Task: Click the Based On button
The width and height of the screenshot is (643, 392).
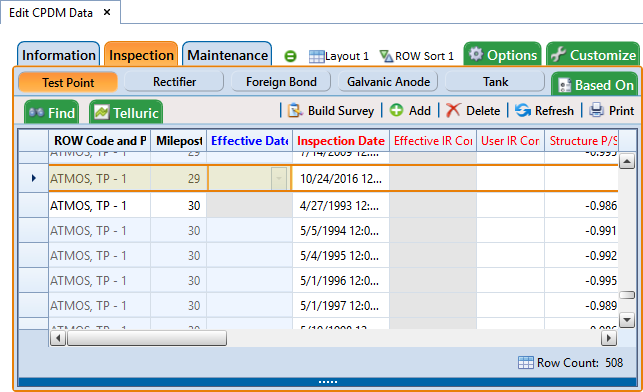Action: click(596, 84)
